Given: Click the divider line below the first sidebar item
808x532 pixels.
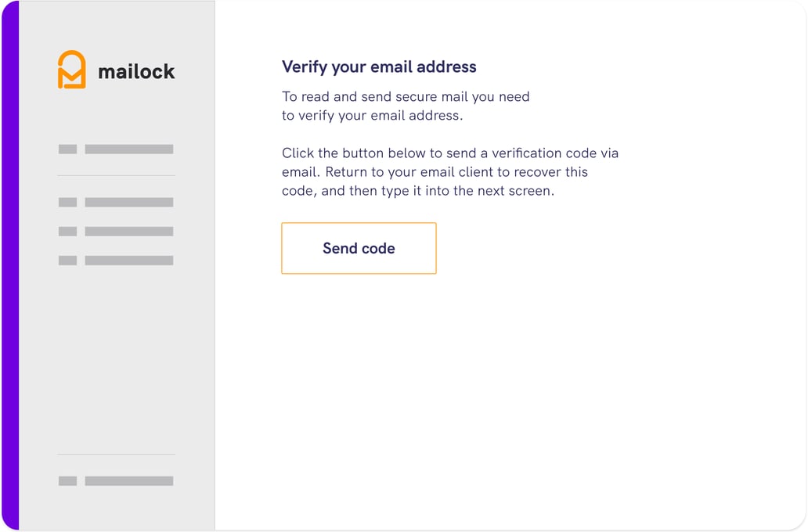Looking at the screenshot, I should 116,175.
